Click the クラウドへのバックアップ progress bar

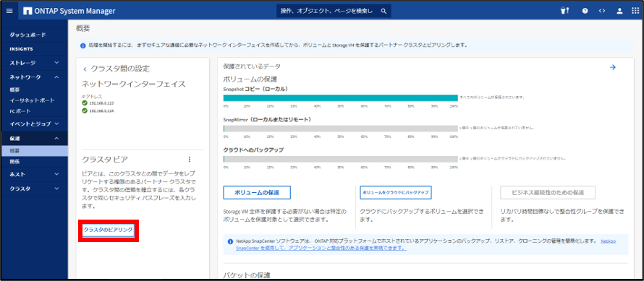[x=341, y=159]
